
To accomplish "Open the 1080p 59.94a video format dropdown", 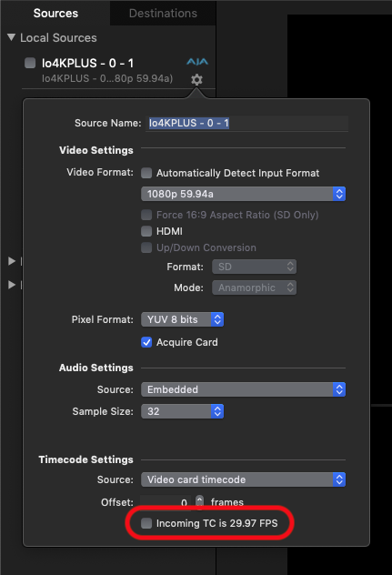I will pos(243,194).
